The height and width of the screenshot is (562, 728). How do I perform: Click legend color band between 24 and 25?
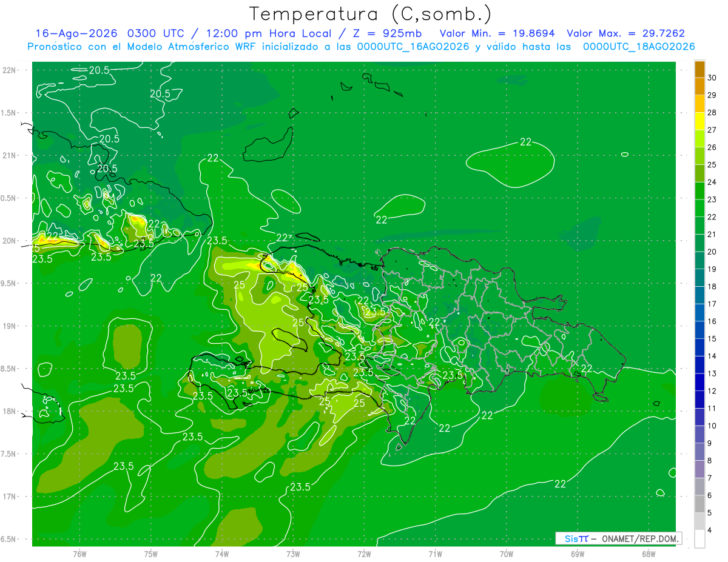tap(699, 173)
